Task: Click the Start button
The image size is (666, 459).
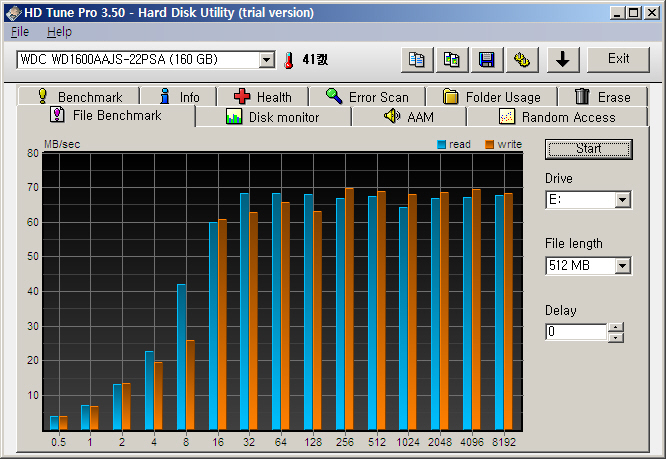Action: pyautogui.click(x=589, y=149)
